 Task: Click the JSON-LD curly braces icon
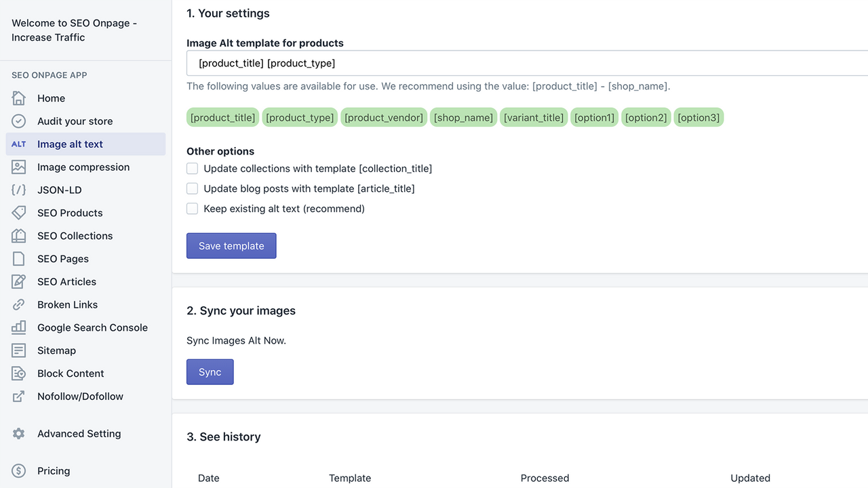(19, 190)
